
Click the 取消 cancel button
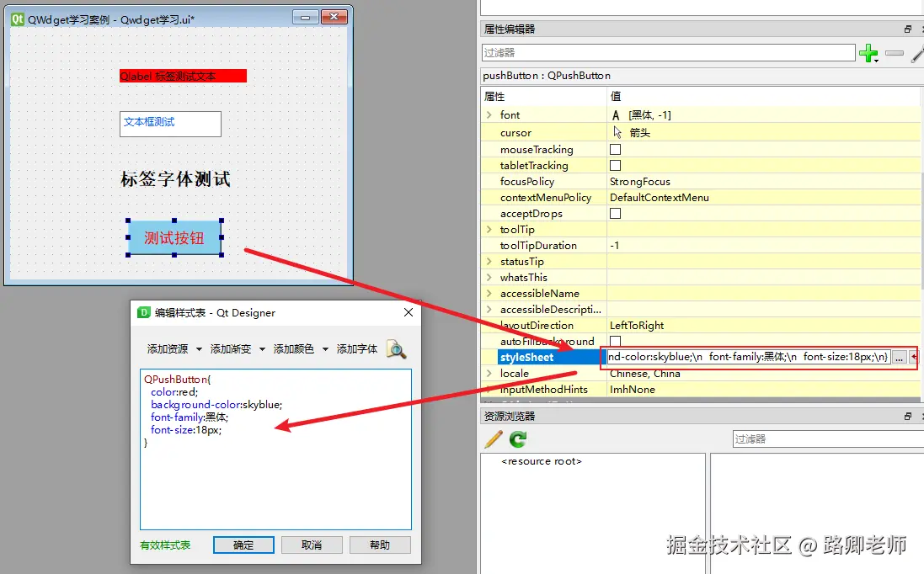coord(312,545)
